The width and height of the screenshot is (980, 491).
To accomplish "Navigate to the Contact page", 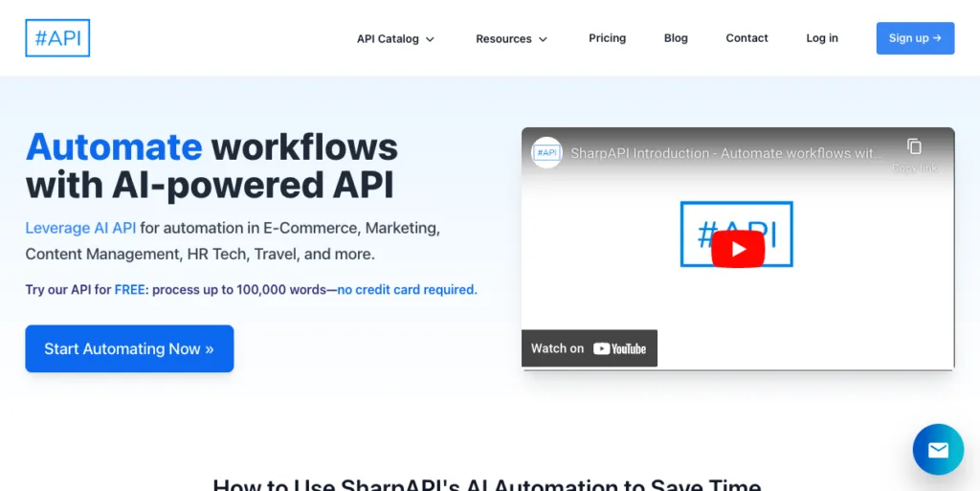I will (x=746, y=38).
